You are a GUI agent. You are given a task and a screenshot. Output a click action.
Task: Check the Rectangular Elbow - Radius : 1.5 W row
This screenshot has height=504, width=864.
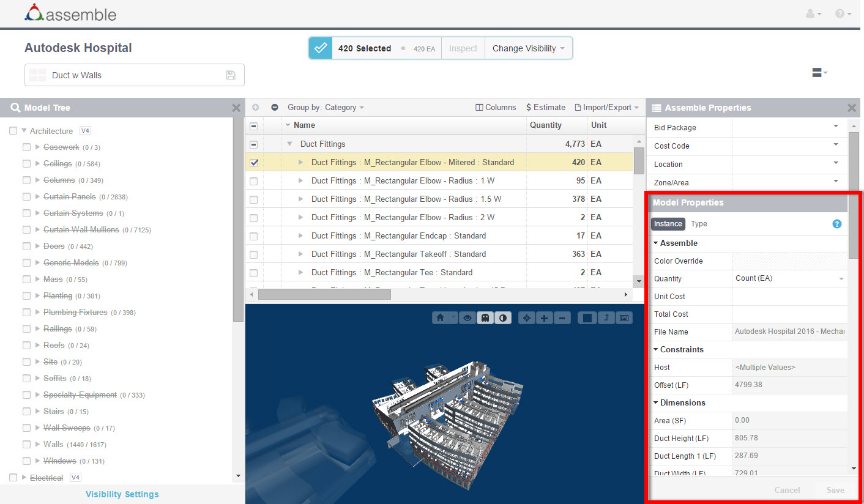point(254,199)
